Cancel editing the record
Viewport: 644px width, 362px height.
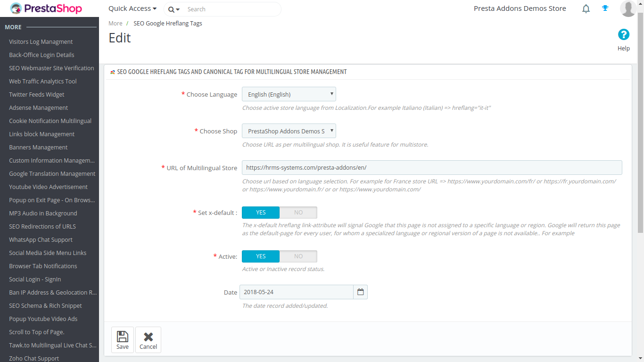click(148, 340)
